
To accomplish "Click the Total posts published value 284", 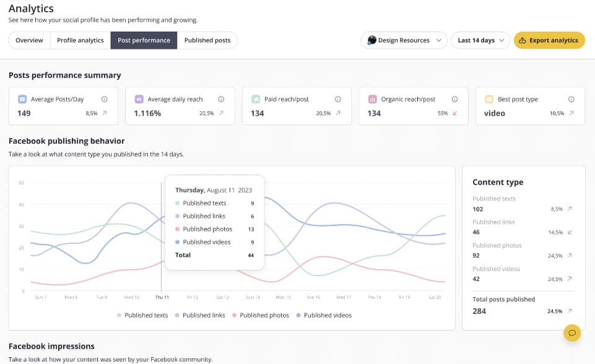I will [479, 311].
